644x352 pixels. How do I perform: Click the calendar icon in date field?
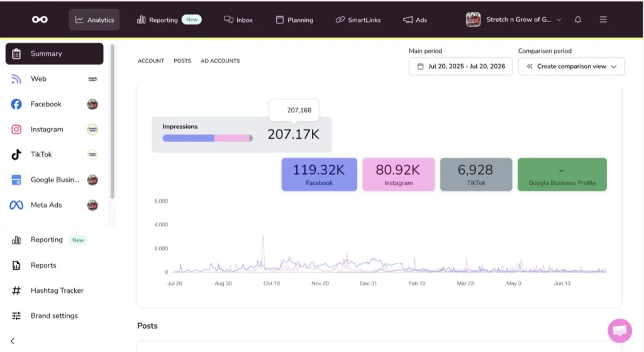click(x=420, y=67)
